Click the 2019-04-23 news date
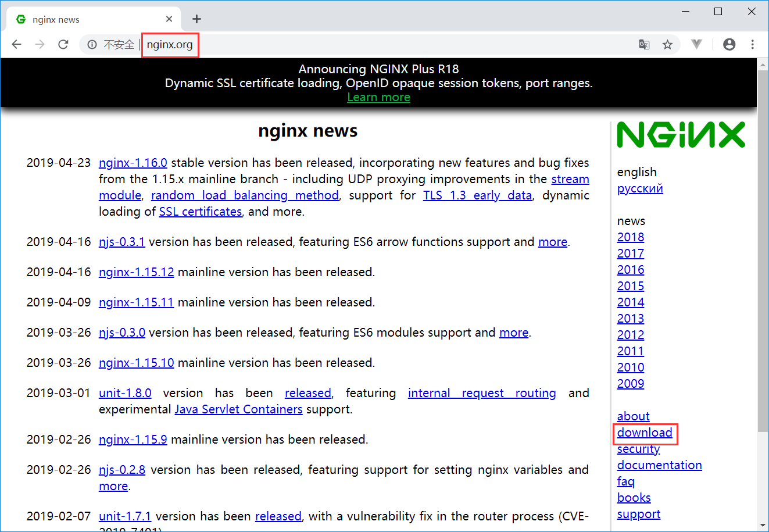The image size is (769, 532). click(59, 163)
